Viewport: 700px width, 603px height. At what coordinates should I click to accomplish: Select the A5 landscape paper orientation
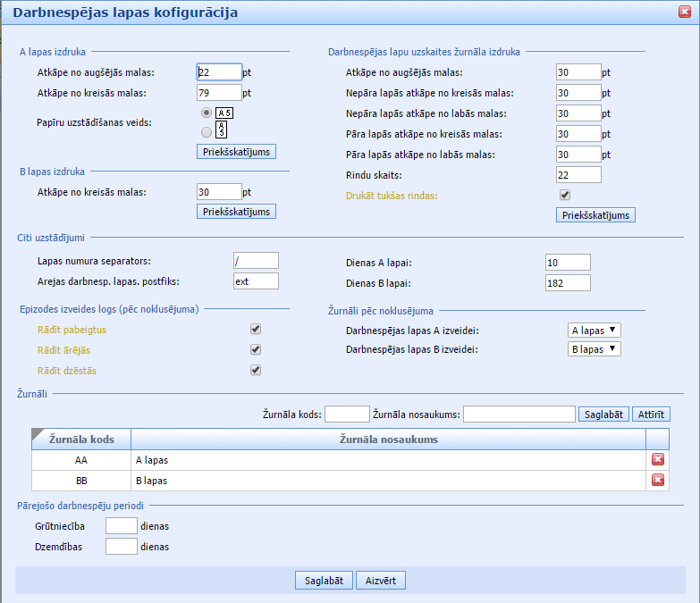(x=207, y=113)
